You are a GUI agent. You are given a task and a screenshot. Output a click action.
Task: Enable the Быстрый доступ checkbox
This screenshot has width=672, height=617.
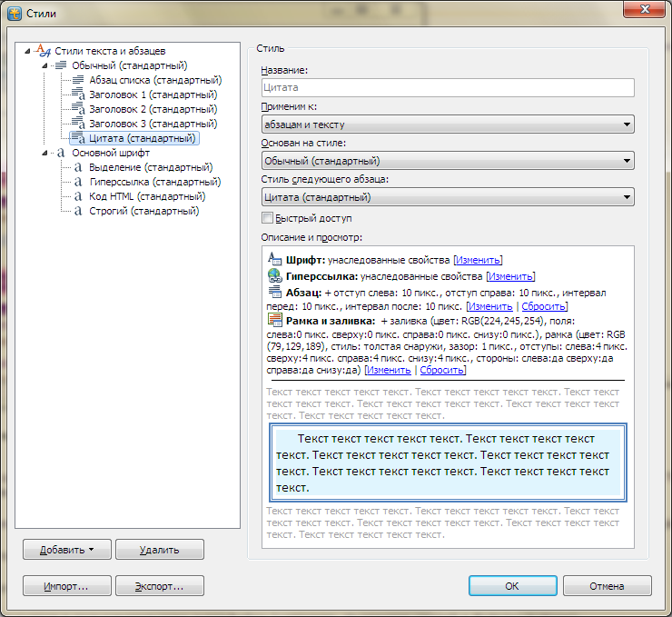pyautogui.click(x=267, y=218)
